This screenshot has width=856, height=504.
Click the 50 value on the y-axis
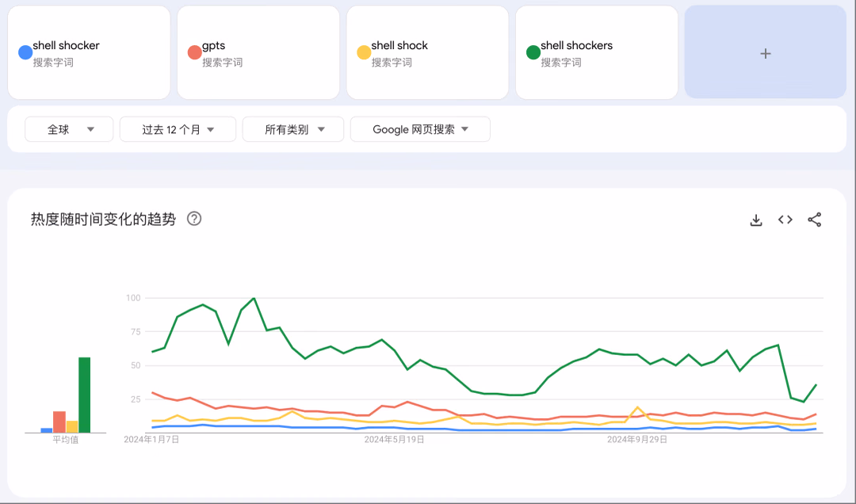pyautogui.click(x=136, y=365)
